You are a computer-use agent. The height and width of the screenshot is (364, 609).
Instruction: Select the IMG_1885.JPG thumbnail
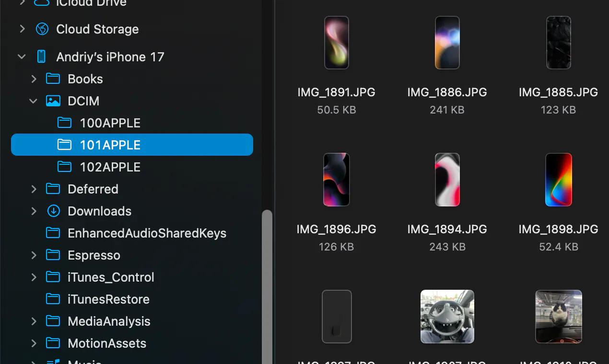559,43
